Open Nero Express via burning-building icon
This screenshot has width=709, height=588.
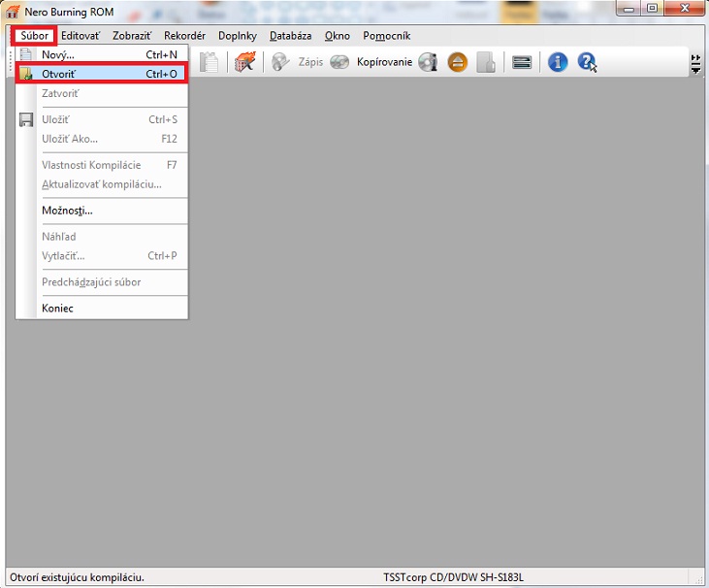[245, 62]
